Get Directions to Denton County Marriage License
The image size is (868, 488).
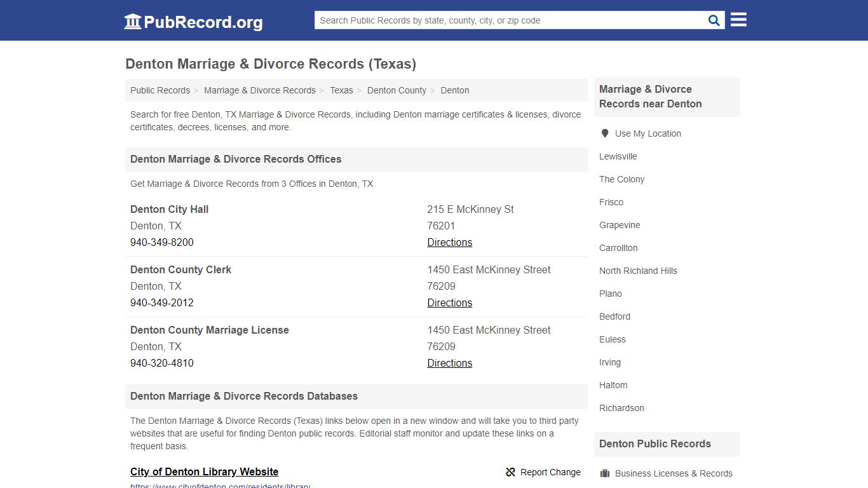click(x=450, y=363)
